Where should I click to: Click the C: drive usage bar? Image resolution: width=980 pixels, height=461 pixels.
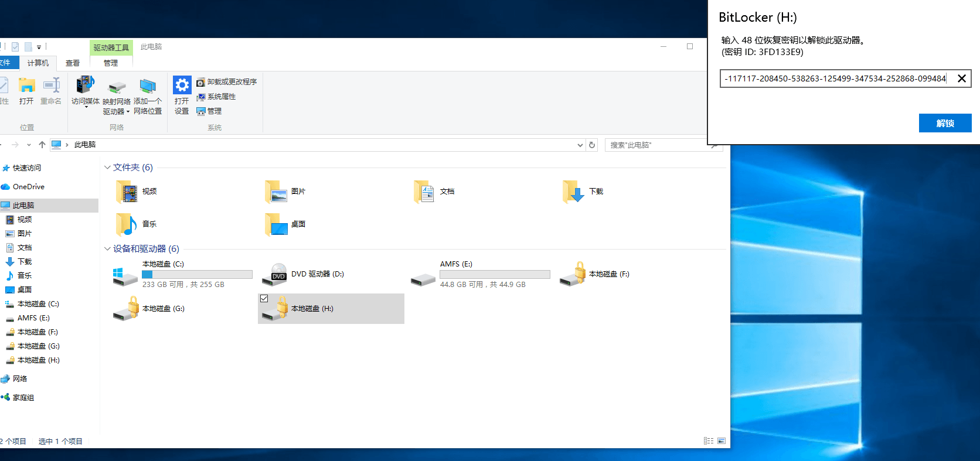point(198,274)
